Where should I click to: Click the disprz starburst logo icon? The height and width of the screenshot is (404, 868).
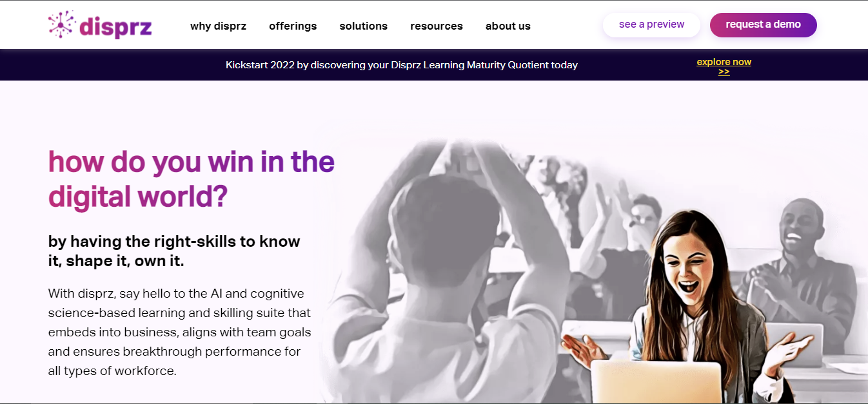(x=62, y=24)
